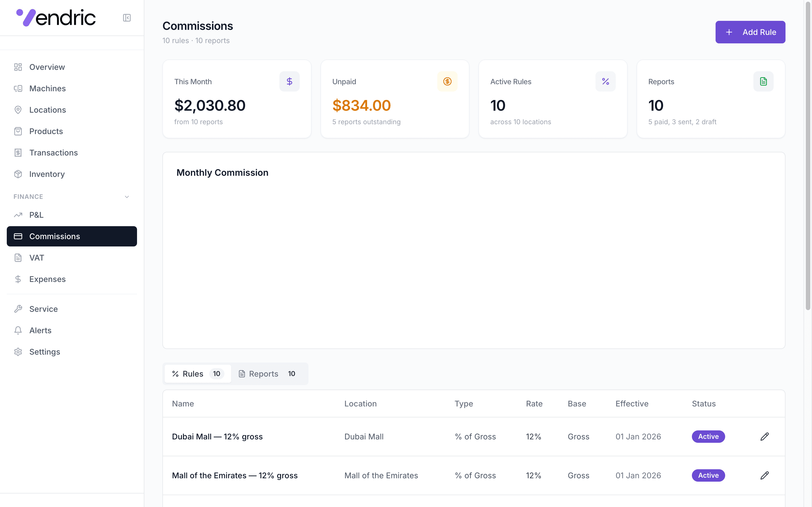Click the Add Rule button
The height and width of the screenshot is (507, 812).
(750, 32)
